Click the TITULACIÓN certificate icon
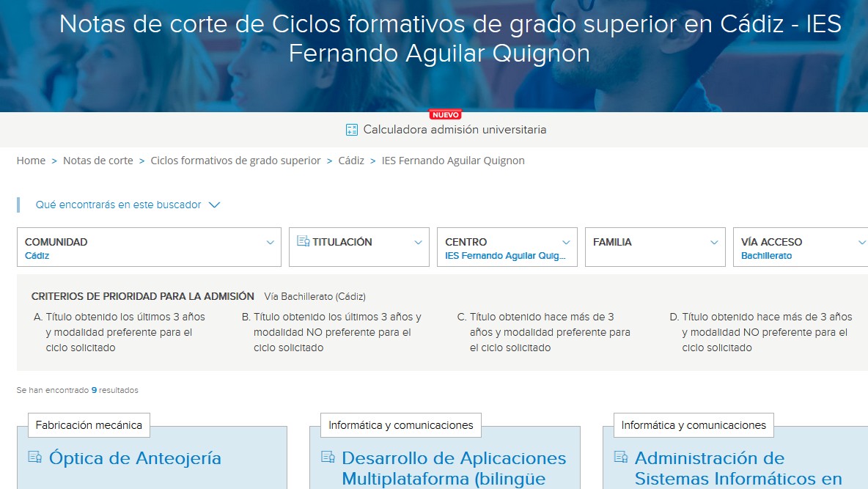The height and width of the screenshot is (489, 868). (303, 241)
